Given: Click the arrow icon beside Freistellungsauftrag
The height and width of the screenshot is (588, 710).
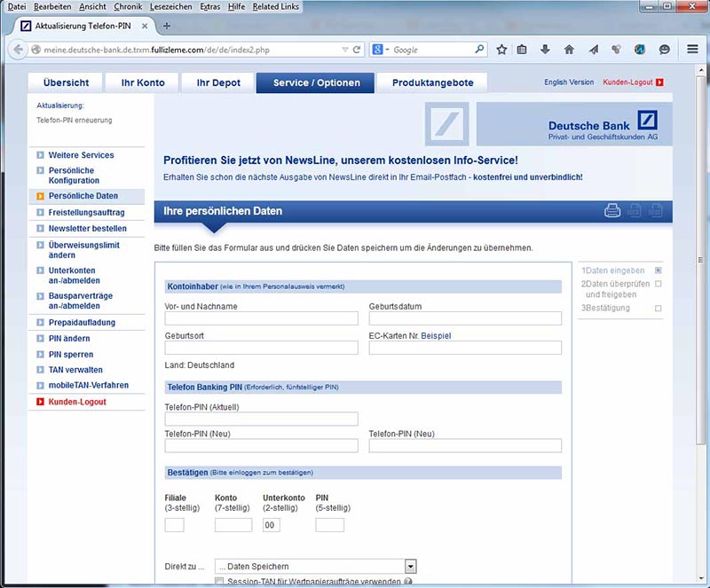Looking at the screenshot, I should click(40, 212).
